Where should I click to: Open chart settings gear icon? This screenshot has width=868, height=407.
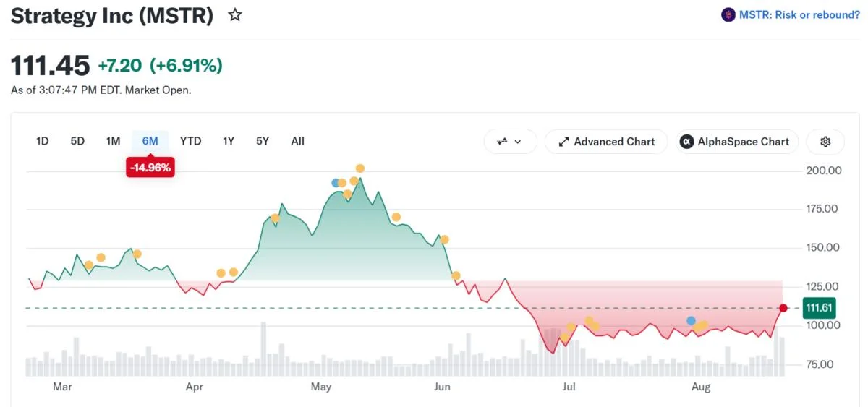(825, 142)
